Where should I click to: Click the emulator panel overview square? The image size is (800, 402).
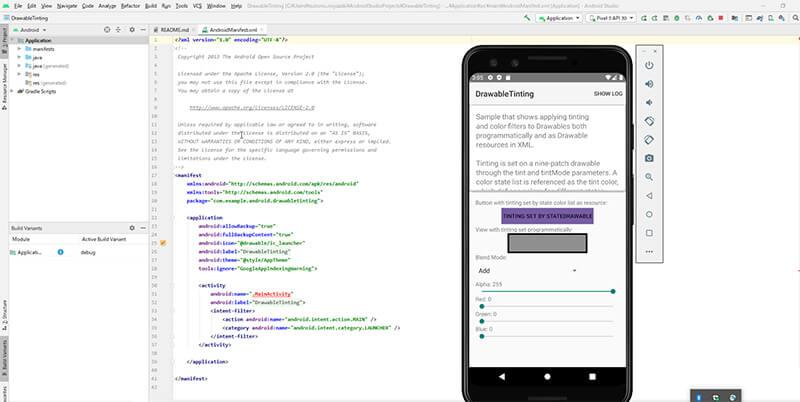(x=649, y=233)
